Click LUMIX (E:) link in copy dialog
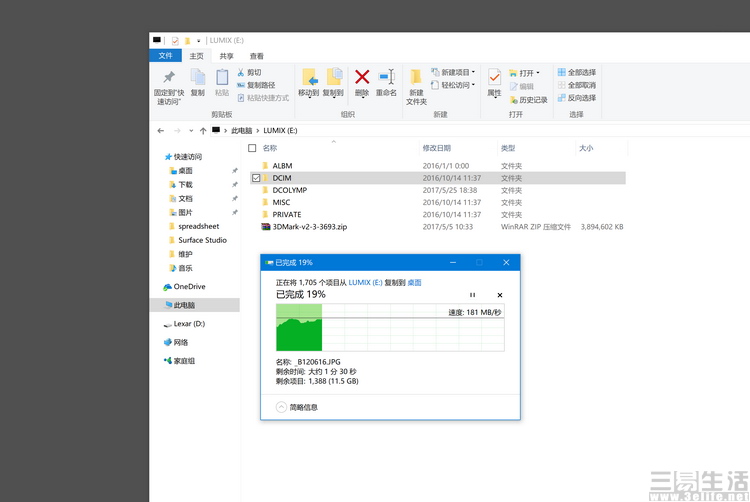Image resolution: width=750 pixels, height=502 pixels. [x=365, y=283]
